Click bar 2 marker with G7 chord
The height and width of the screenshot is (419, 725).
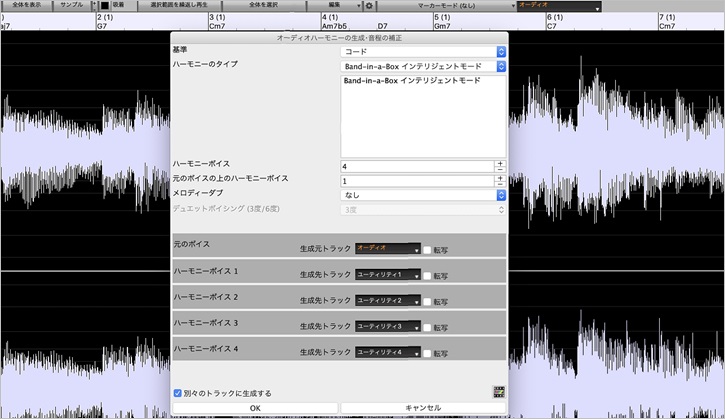105,22
